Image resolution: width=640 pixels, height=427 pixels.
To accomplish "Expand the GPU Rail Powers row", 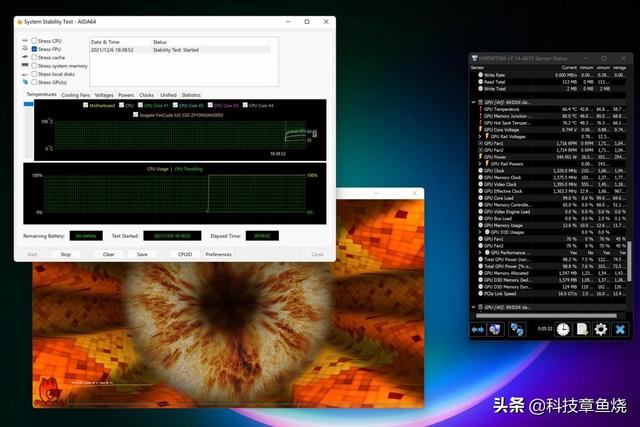I will (480, 164).
